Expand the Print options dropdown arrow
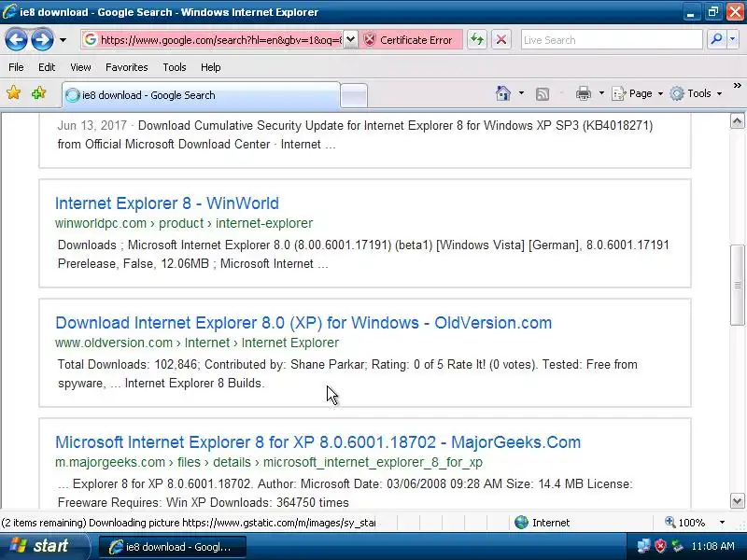 (601, 93)
